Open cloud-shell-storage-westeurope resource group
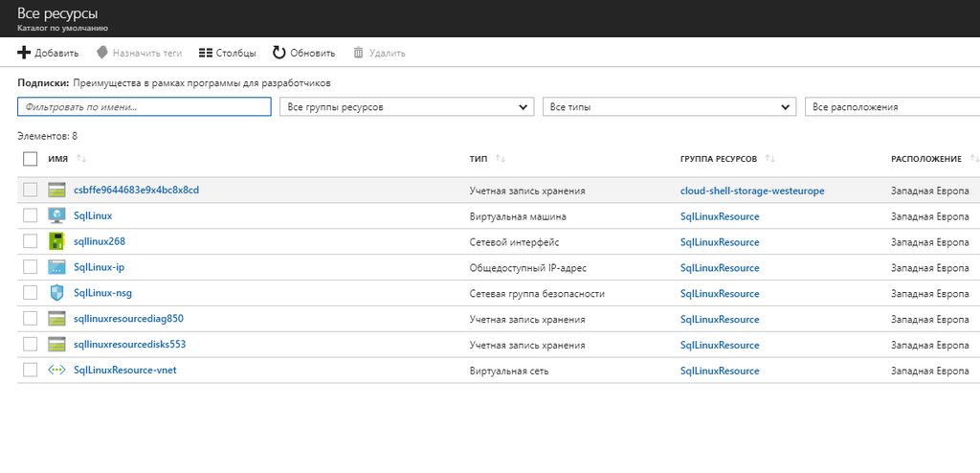Viewport: 980px width, 473px height. coord(752,191)
